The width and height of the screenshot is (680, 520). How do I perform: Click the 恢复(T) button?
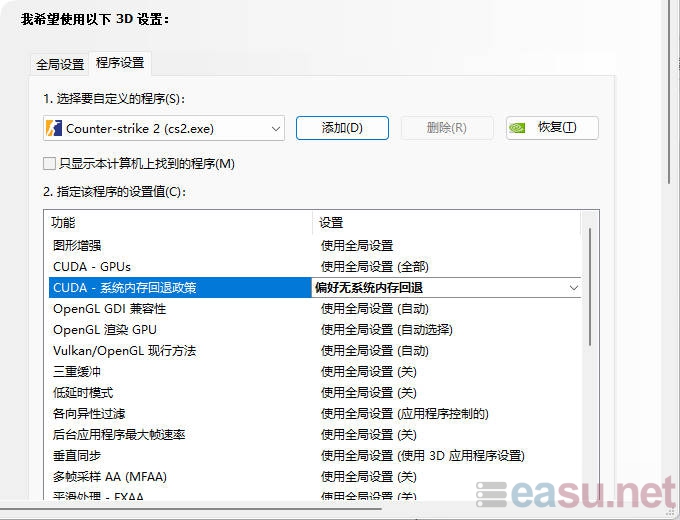click(552, 128)
